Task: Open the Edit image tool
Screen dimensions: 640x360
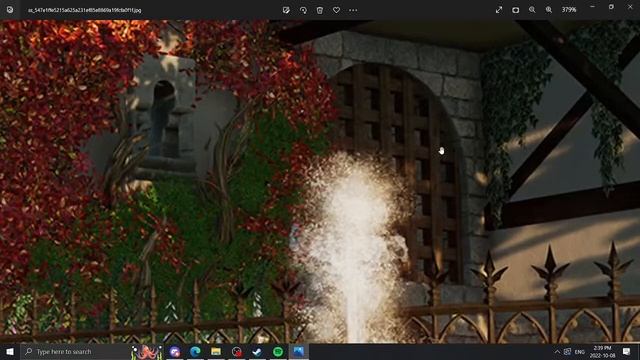Action: [x=286, y=10]
